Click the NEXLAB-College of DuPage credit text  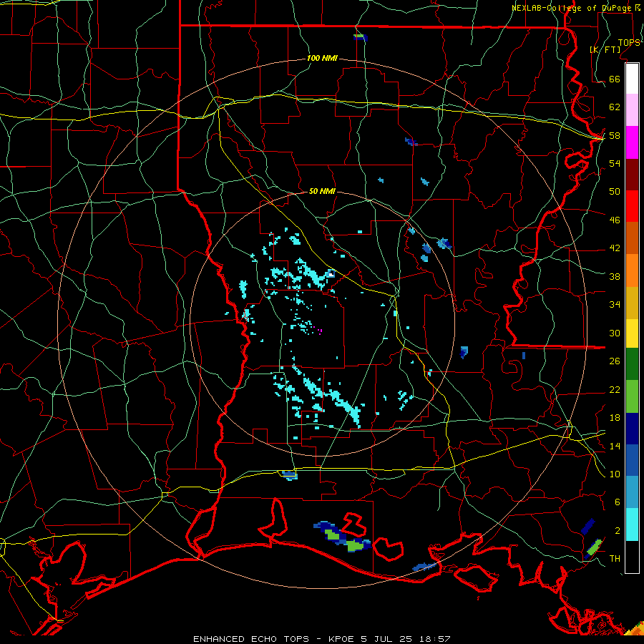click(x=572, y=8)
